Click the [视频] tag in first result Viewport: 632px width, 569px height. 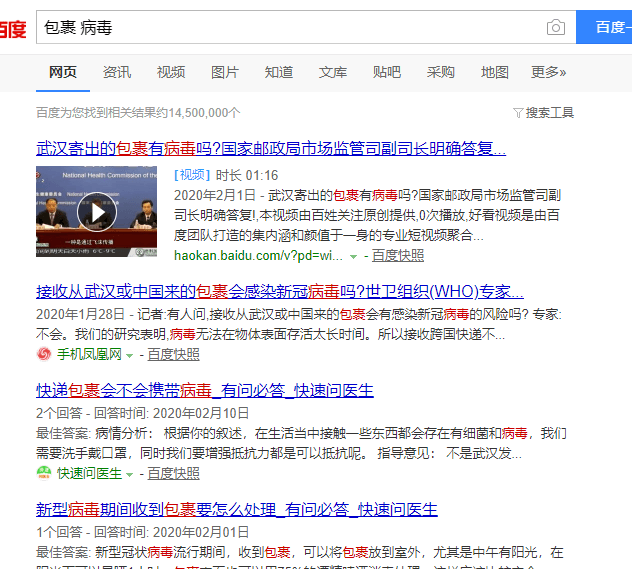[x=192, y=175]
